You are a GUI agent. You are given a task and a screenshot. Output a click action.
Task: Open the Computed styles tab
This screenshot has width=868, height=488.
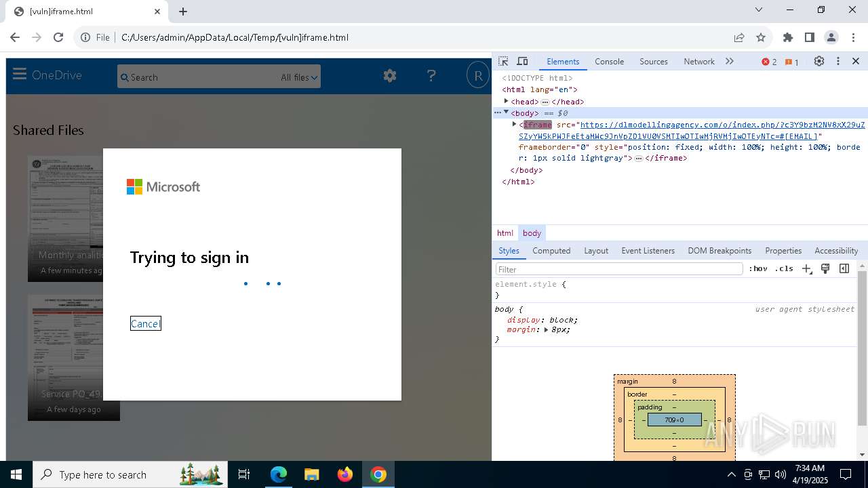(x=551, y=250)
